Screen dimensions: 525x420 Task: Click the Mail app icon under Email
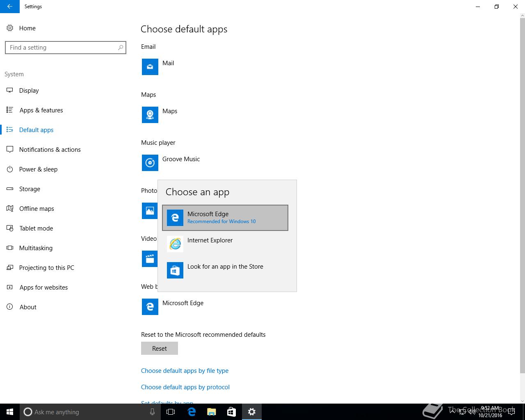pyautogui.click(x=150, y=67)
